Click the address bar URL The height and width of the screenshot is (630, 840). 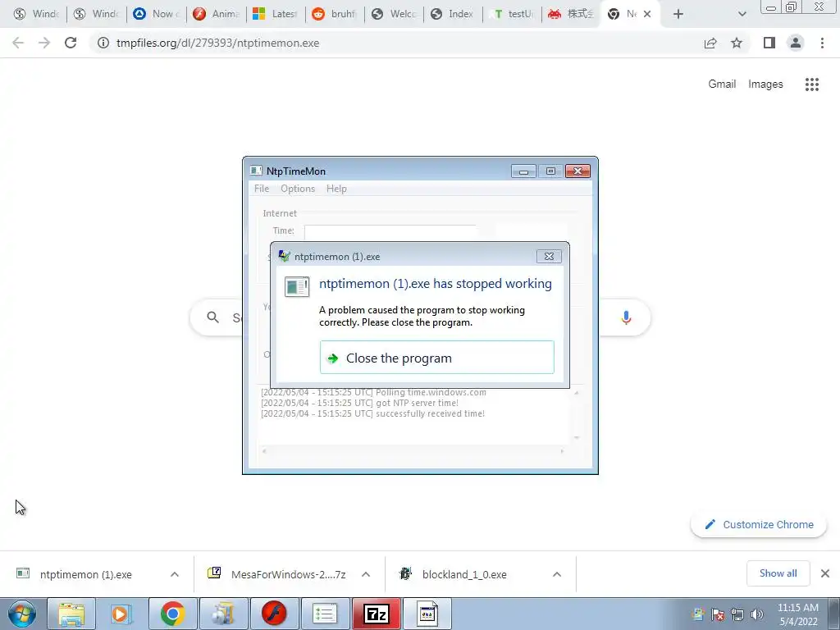point(217,43)
